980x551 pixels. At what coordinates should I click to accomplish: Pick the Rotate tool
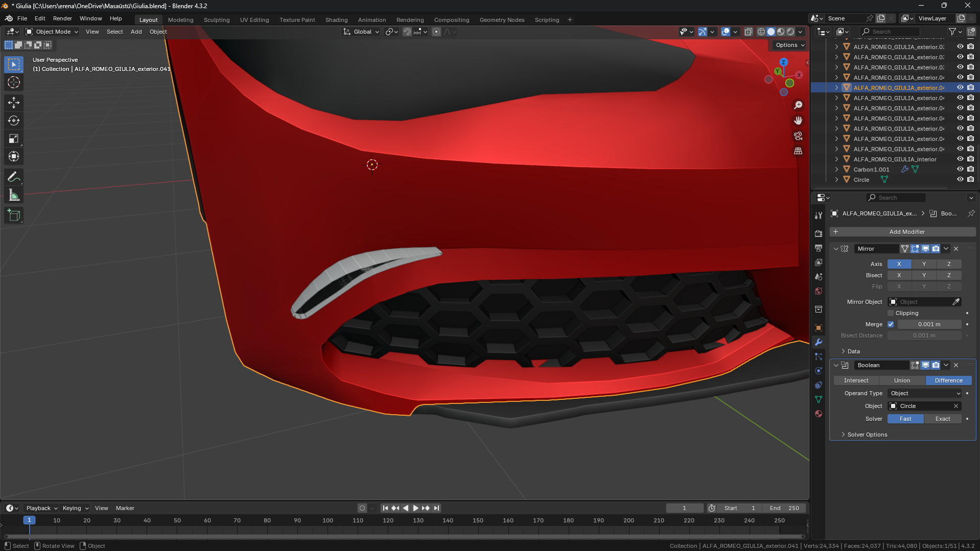tap(14, 121)
